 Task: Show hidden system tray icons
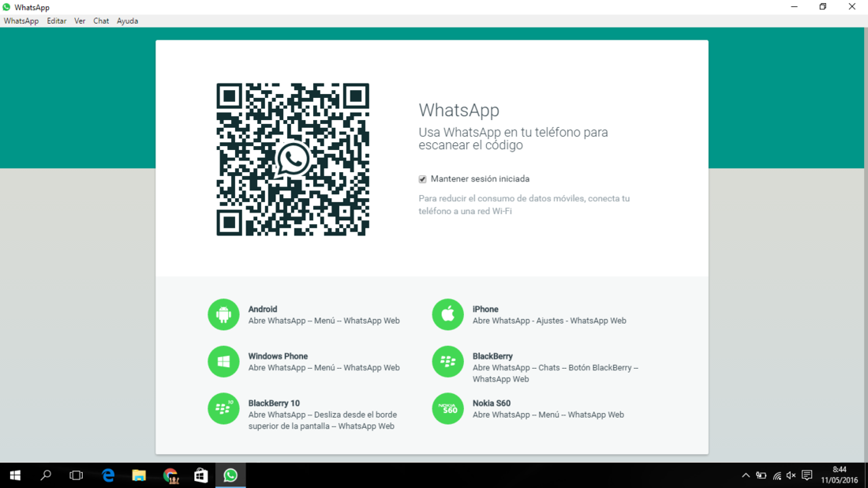point(746,475)
